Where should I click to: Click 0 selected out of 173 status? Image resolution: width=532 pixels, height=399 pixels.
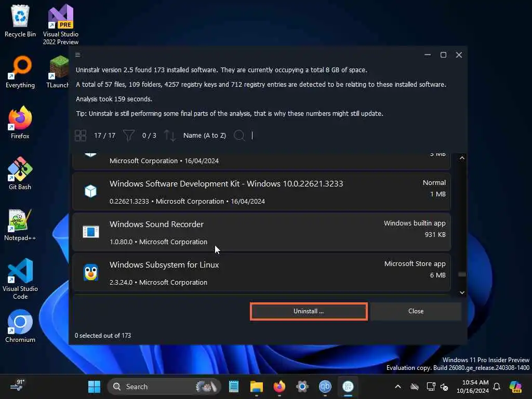click(x=103, y=336)
